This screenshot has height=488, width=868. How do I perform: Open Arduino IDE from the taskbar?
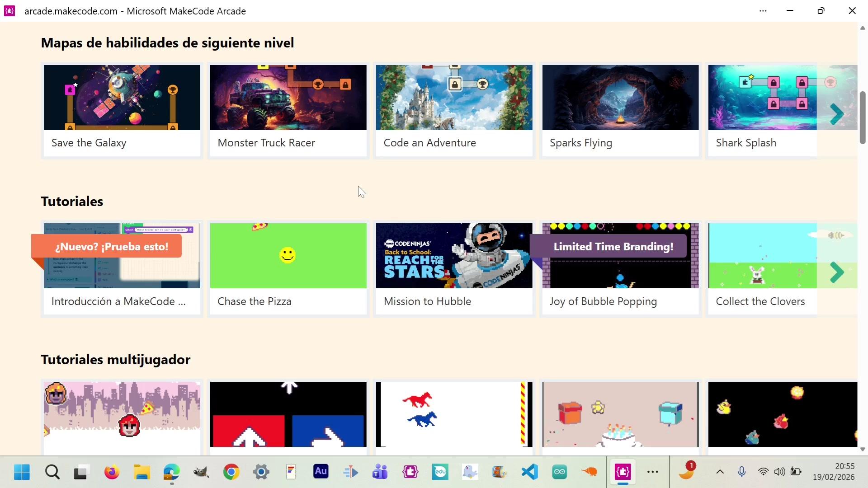click(x=559, y=472)
